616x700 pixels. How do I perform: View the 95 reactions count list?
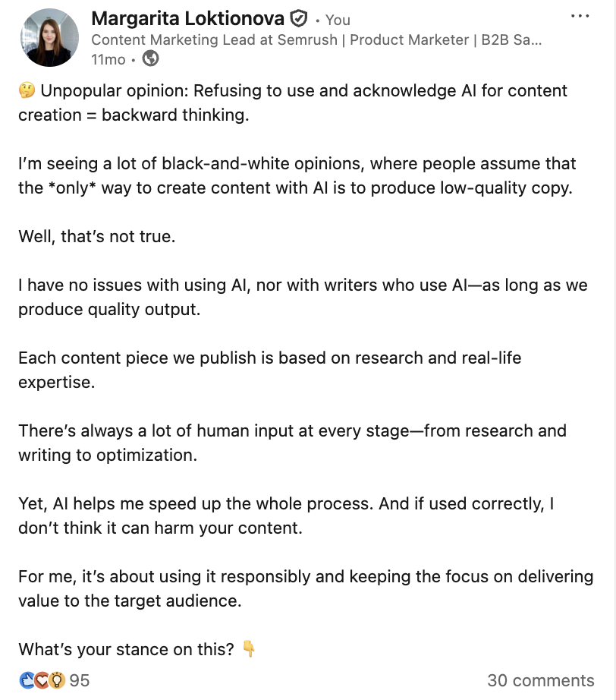79,680
